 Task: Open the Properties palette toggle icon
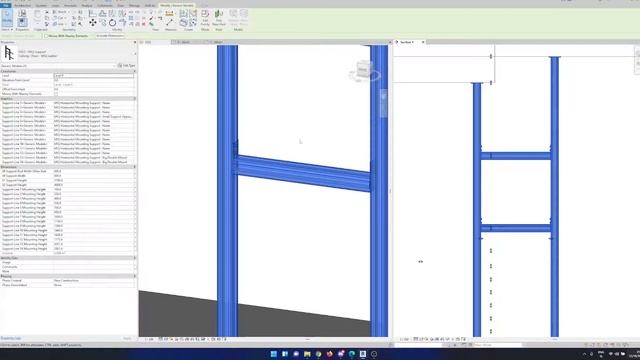click(22, 22)
